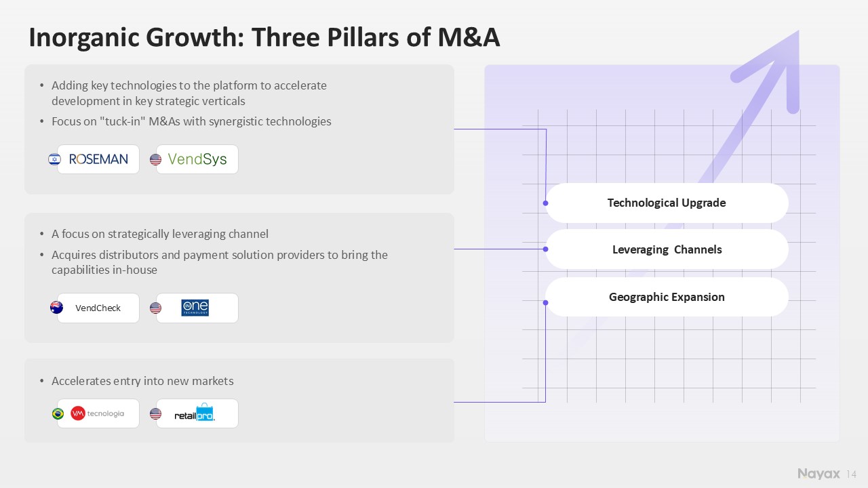Click the Israel flag beside the Roseman logo

coord(55,159)
